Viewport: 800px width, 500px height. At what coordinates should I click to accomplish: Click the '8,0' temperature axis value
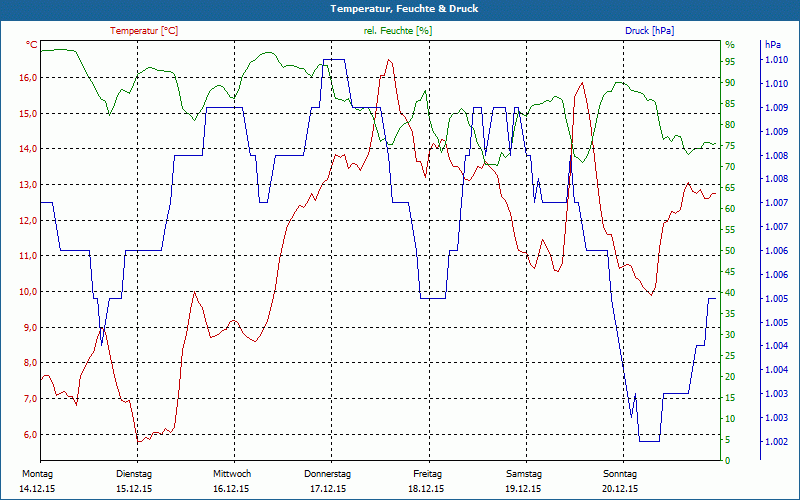coord(30,362)
